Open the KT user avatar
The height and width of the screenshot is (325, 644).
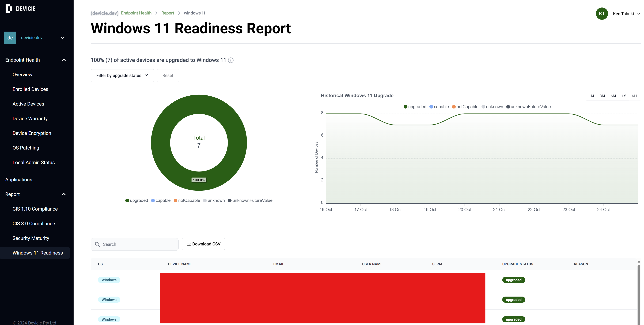coord(602,13)
